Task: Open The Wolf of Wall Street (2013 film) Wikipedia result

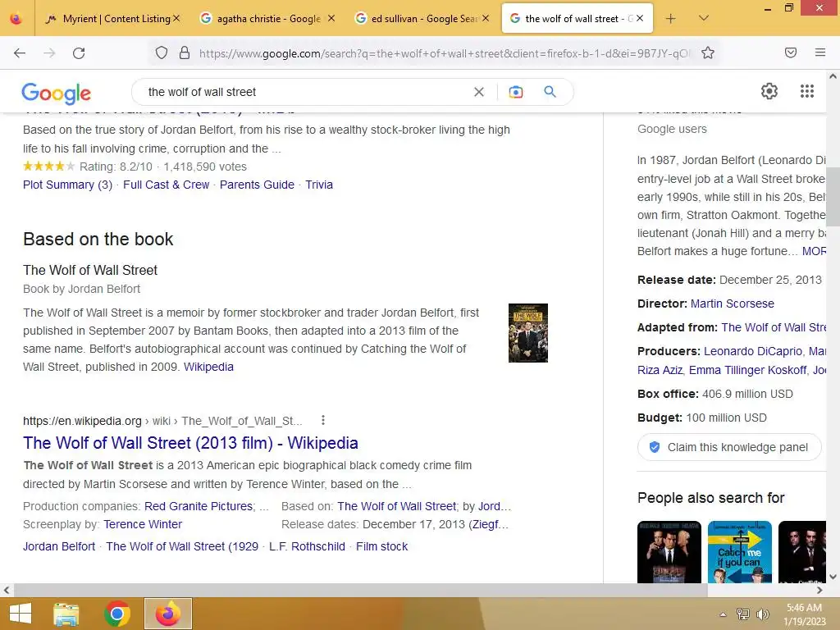Action: [x=190, y=443]
